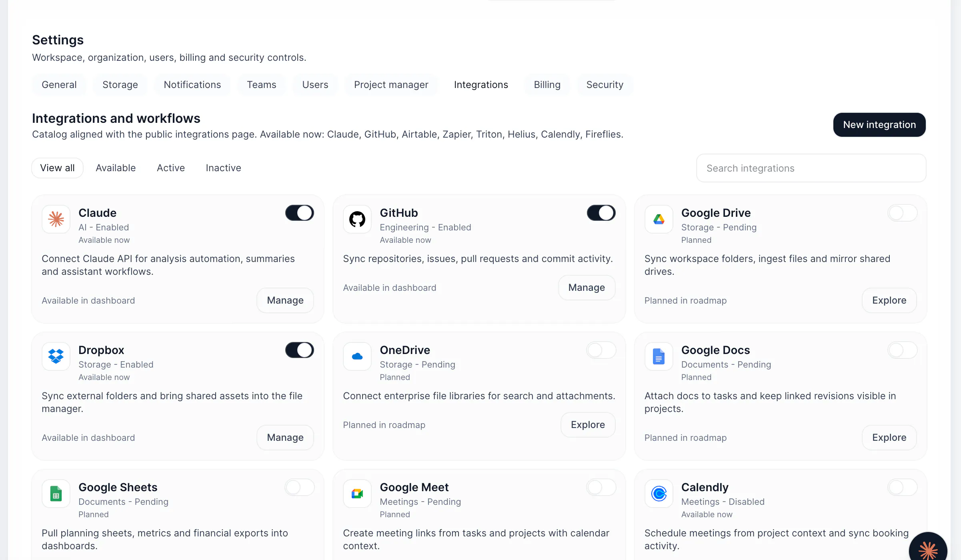
Task: Click the Google Sheets logo icon
Action: tap(56, 494)
